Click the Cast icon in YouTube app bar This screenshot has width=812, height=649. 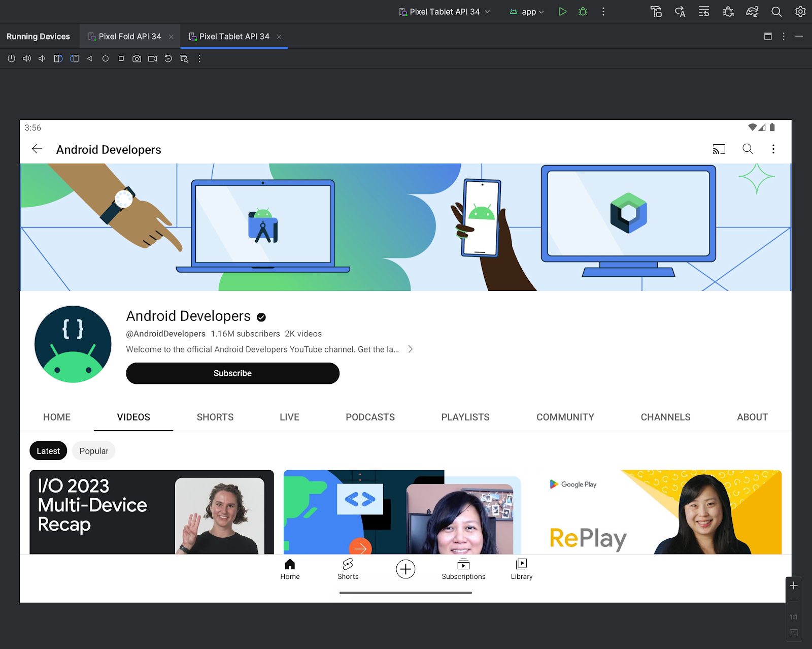719,149
